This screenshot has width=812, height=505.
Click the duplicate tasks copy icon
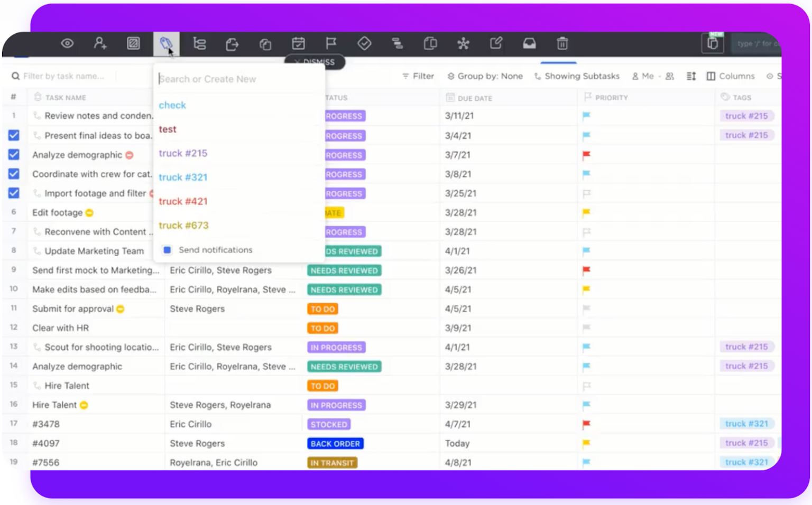pos(265,44)
